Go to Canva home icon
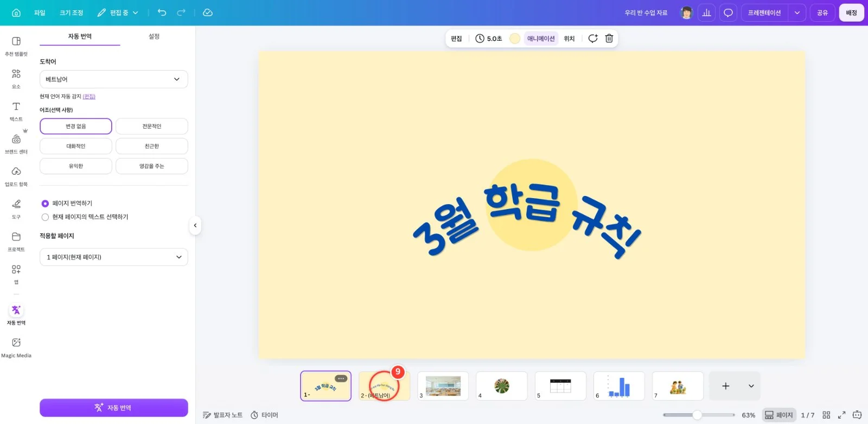 pyautogui.click(x=16, y=12)
